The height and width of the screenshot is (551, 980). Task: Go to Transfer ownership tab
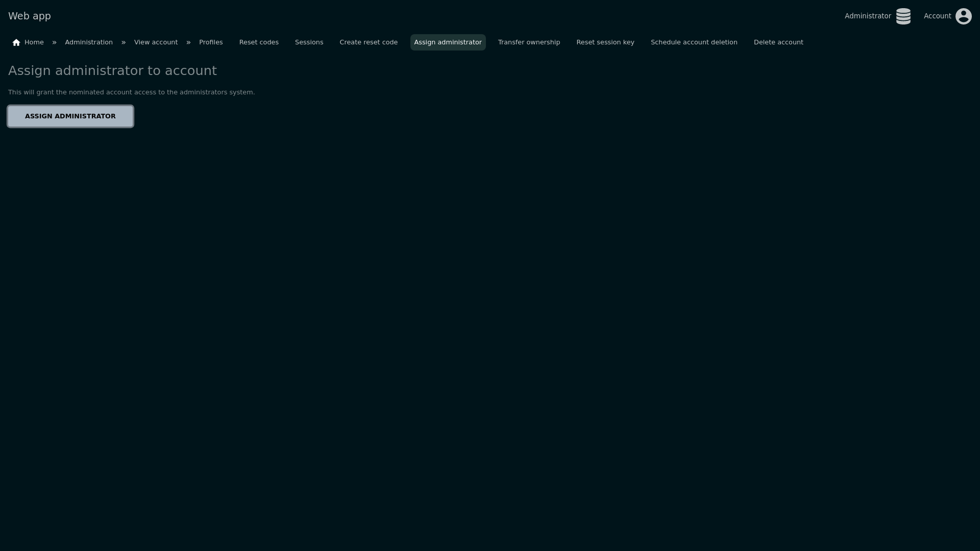[x=529, y=42]
